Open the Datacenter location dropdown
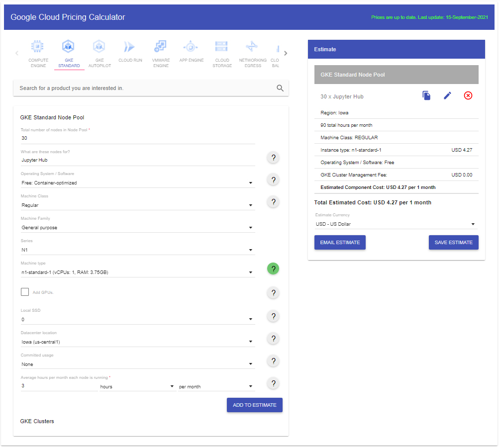The image size is (500, 448). click(x=137, y=342)
